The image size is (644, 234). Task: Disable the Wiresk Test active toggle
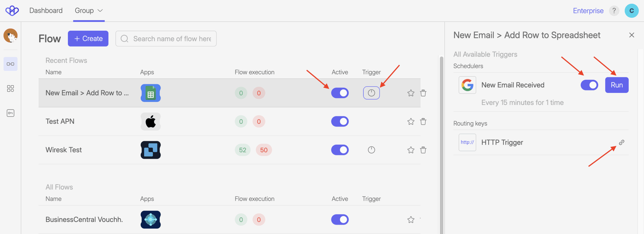[x=340, y=150]
